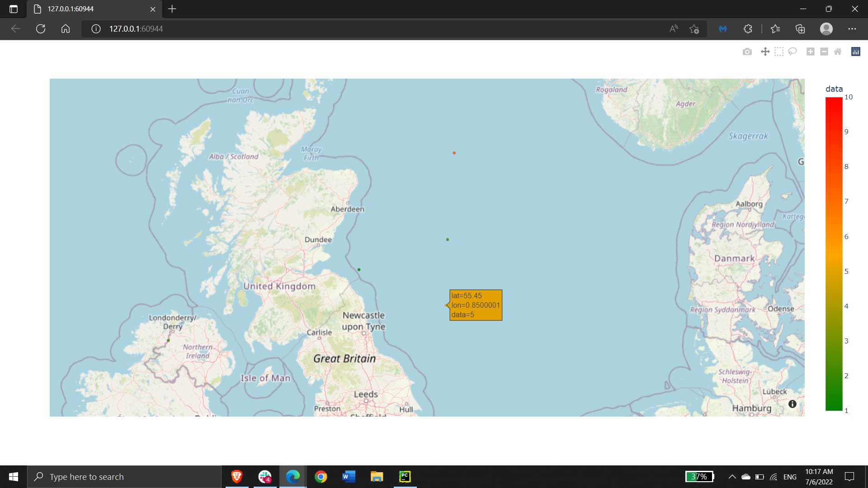868x488 pixels.
Task: Launch PyCharm from the taskbar
Action: click(x=405, y=476)
